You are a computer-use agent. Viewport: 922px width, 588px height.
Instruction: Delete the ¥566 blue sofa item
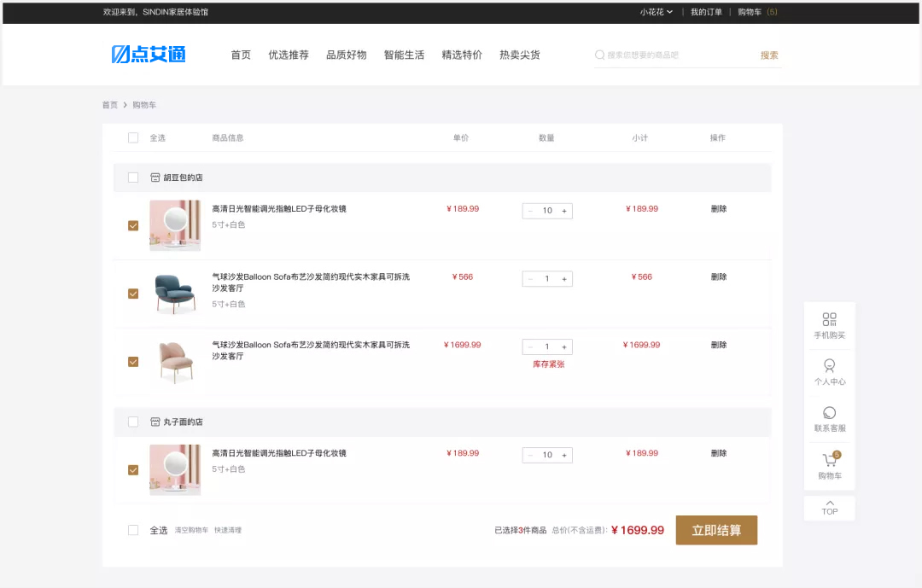point(719,277)
